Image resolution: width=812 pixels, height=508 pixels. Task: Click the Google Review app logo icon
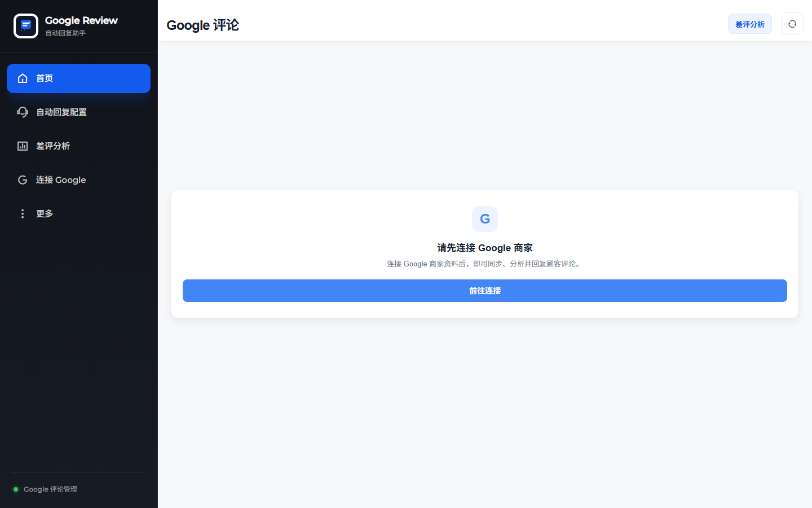26,26
